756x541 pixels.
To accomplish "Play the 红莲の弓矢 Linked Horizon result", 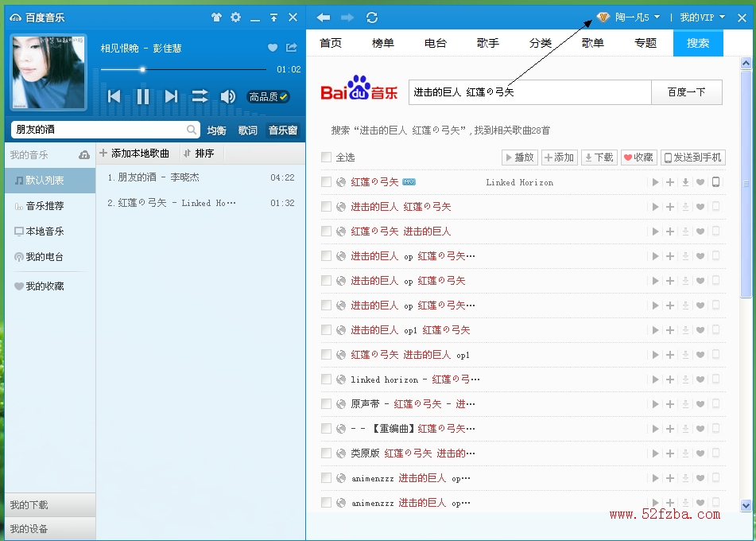I will tap(655, 182).
